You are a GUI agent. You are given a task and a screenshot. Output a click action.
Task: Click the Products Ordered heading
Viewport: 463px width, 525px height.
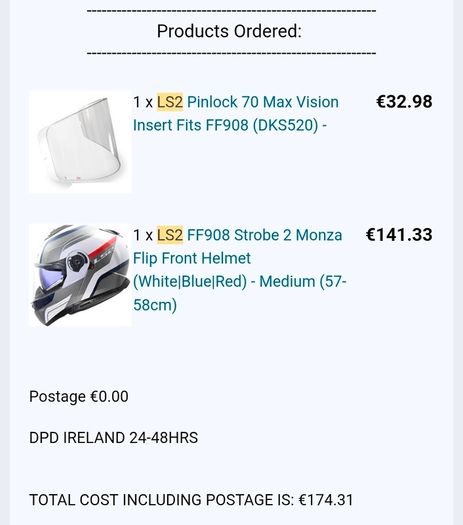coord(229,31)
